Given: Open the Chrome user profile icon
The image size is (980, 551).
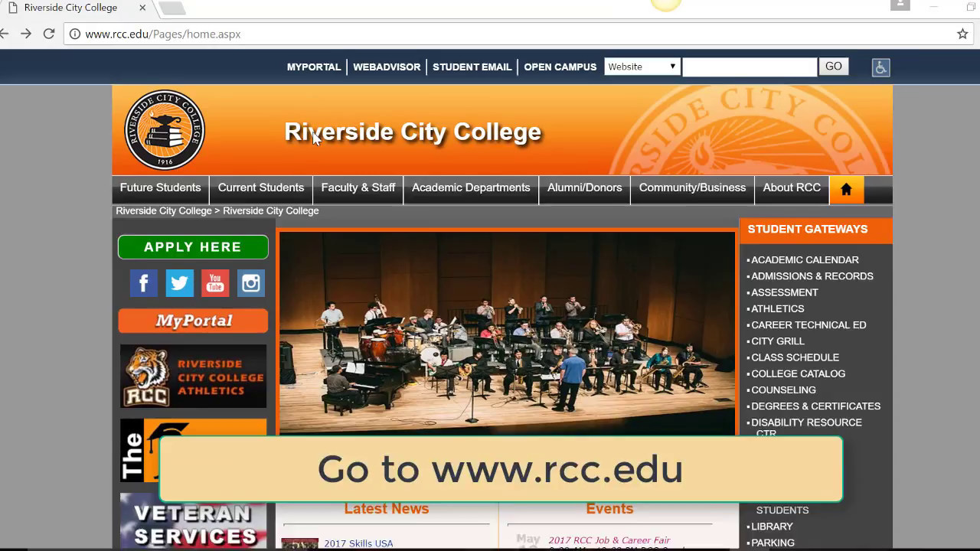Looking at the screenshot, I should coord(900,5).
